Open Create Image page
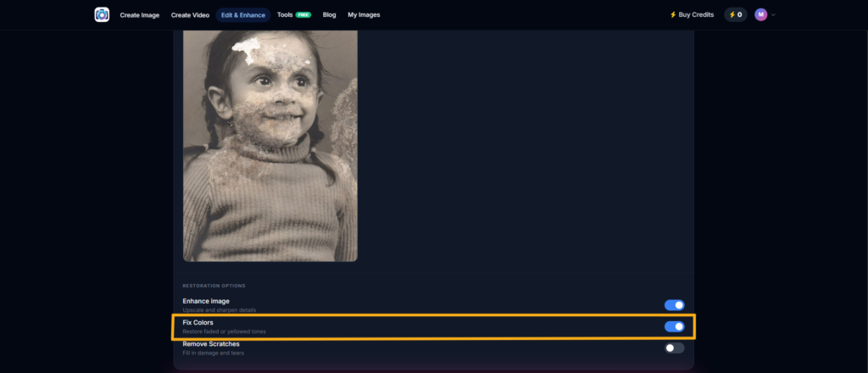The height and width of the screenshot is (373, 868). (x=140, y=15)
